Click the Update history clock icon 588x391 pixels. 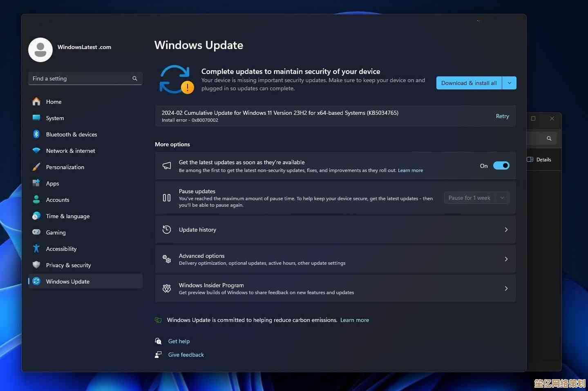pyautogui.click(x=167, y=230)
